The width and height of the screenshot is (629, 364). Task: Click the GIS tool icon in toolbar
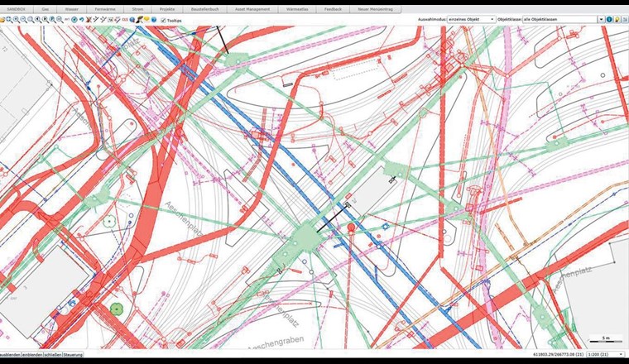[x=124, y=18]
